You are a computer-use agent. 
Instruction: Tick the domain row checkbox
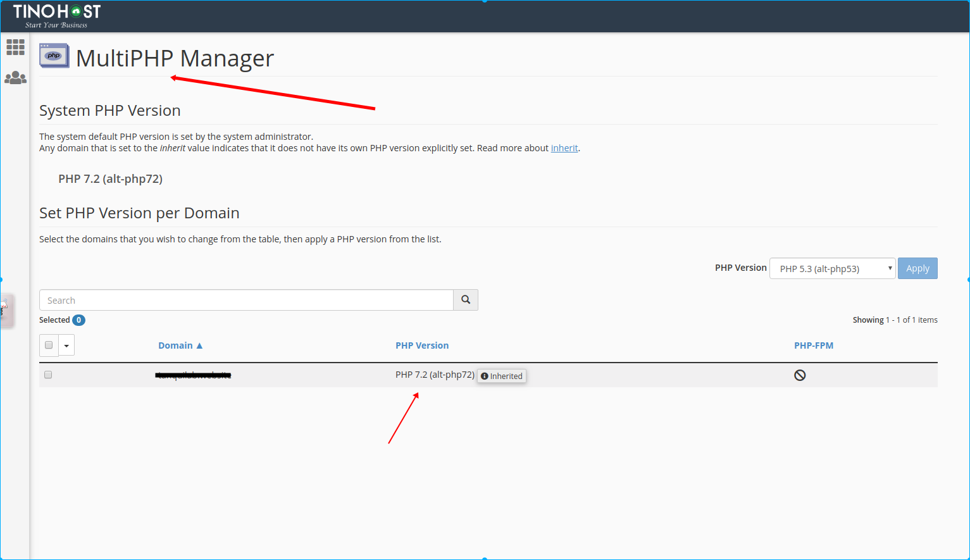pyautogui.click(x=48, y=375)
